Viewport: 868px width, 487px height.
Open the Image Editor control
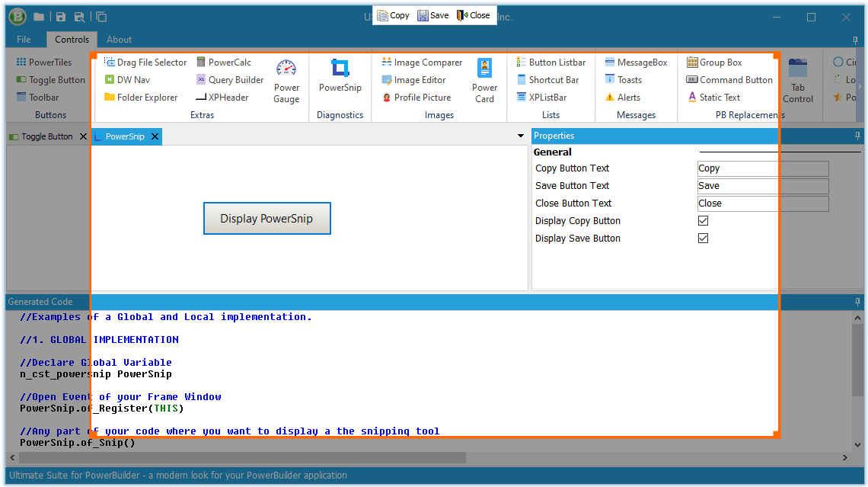pos(413,80)
